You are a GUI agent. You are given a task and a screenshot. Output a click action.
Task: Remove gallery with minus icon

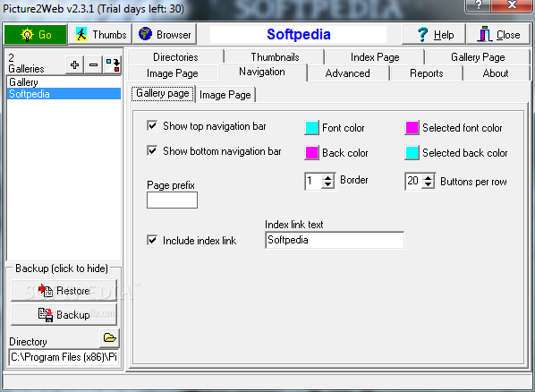(x=93, y=64)
